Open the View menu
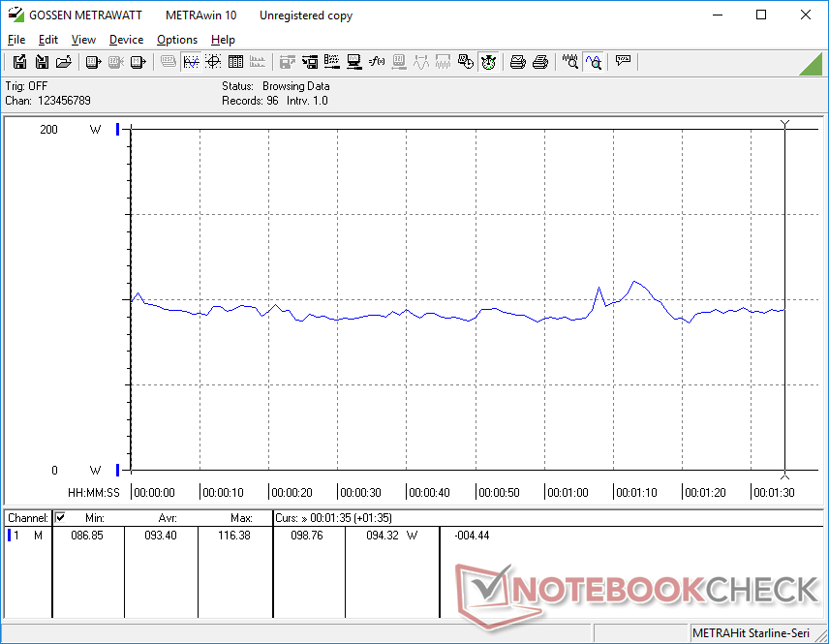 click(83, 40)
